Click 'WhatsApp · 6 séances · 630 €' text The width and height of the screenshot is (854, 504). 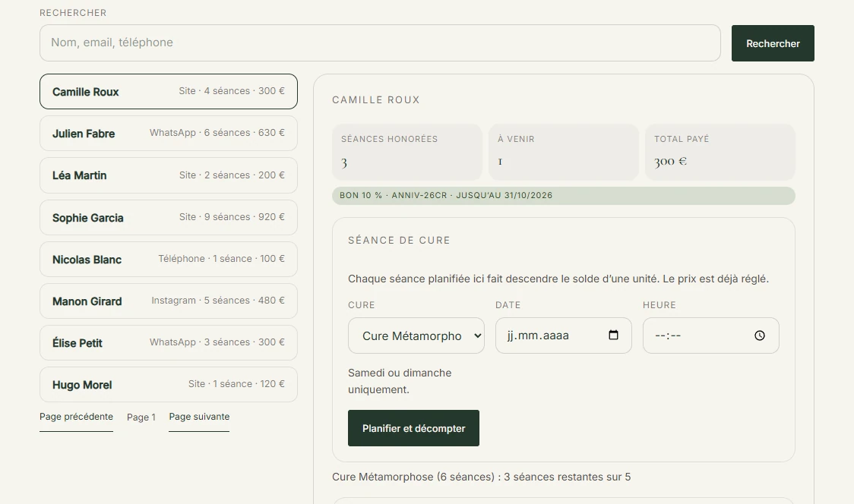click(217, 133)
